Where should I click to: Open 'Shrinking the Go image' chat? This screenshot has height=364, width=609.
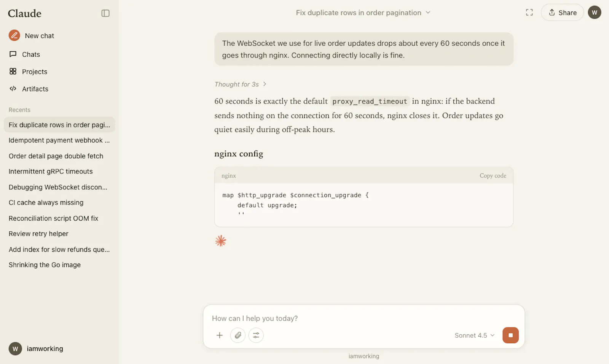[x=59, y=265]
